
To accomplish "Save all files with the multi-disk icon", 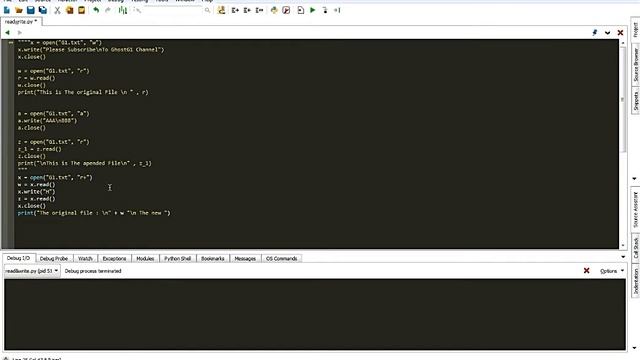I will (42, 10).
